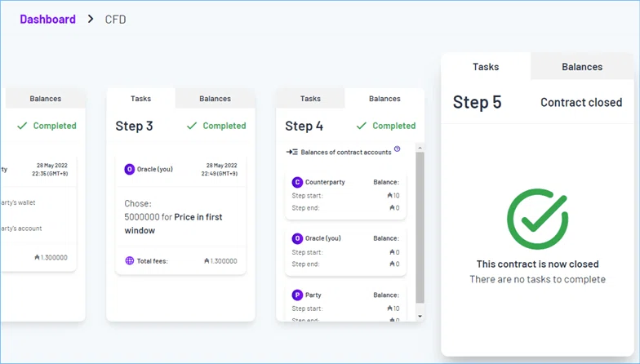
Task: Select Balances tab in Step 4 card
Action: pyautogui.click(x=384, y=98)
